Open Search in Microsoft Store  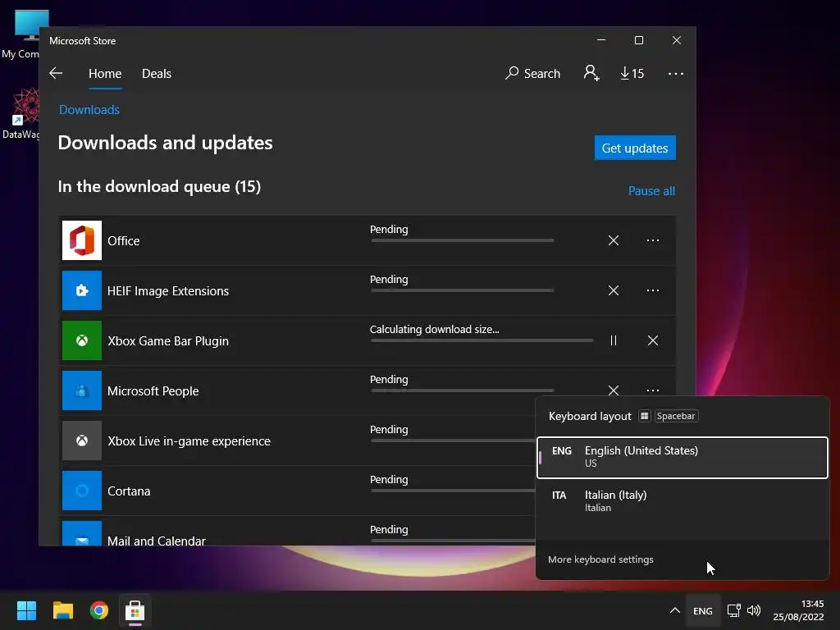[x=532, y=73]
